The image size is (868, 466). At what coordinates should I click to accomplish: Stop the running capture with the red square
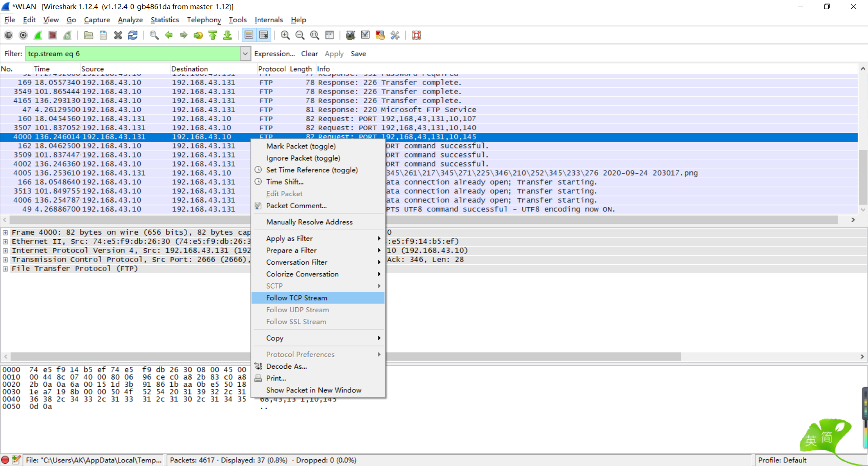pos(53,35)
